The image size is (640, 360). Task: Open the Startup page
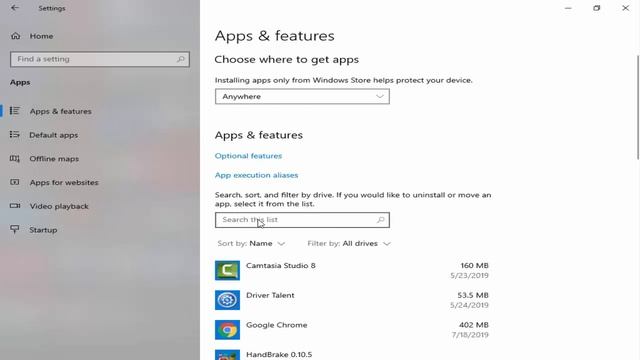pos(43,230)
